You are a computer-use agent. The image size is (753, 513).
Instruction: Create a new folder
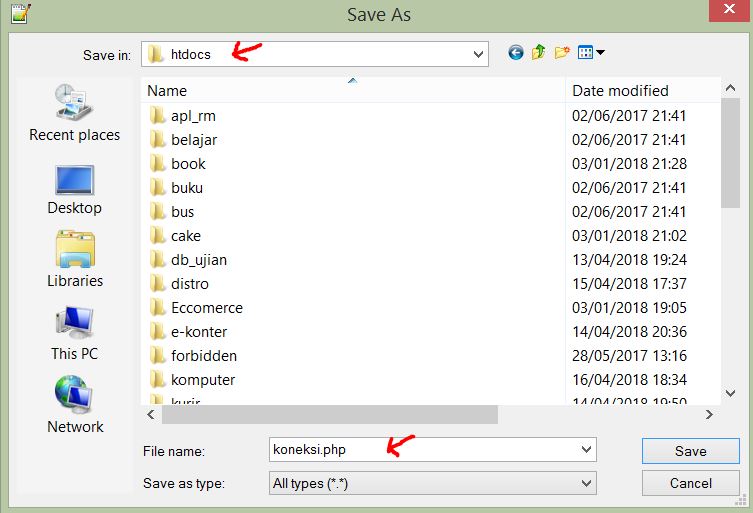[562, 52]
